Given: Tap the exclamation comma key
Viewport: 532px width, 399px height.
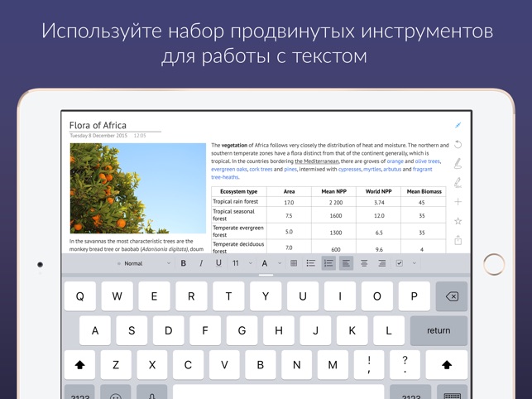Looking at the screenshot, I should coord(369,365).
